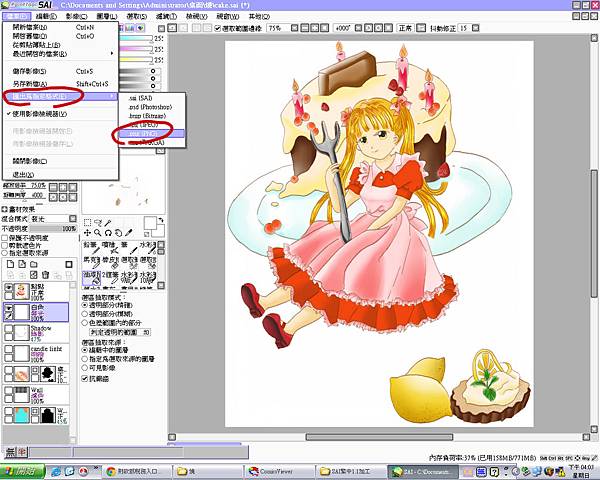
Task: Swap foreground and background colors arrow
Action: pos(161,220)
